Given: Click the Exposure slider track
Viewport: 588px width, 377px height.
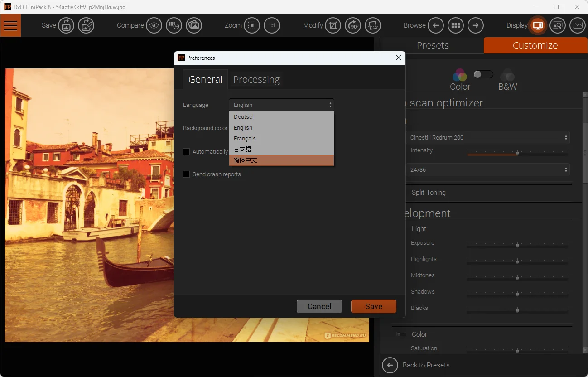Looking at the screenshot, I should [x=517, y=245].
